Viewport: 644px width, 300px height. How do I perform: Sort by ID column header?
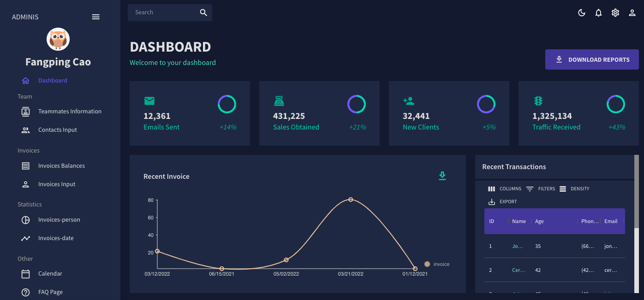coord(492,221)
